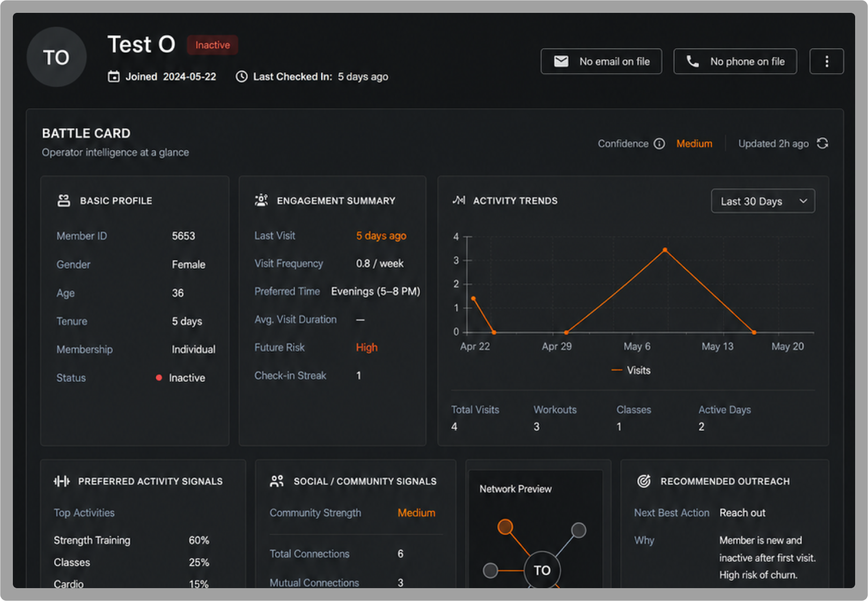
Task: Click the Total Visits stat label
Action: (475, 410)
